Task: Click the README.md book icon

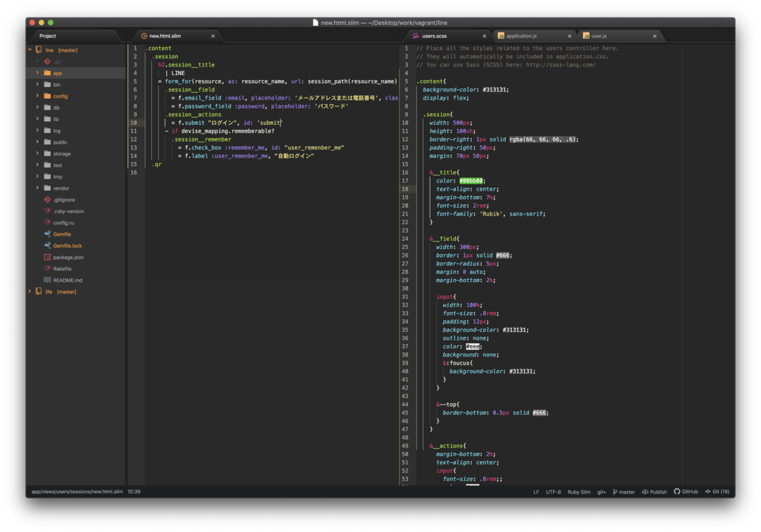Action: (48, 280)
